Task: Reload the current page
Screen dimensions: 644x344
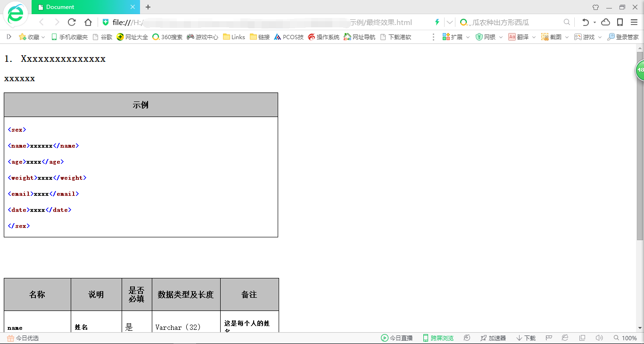Action: click(72, 22)
